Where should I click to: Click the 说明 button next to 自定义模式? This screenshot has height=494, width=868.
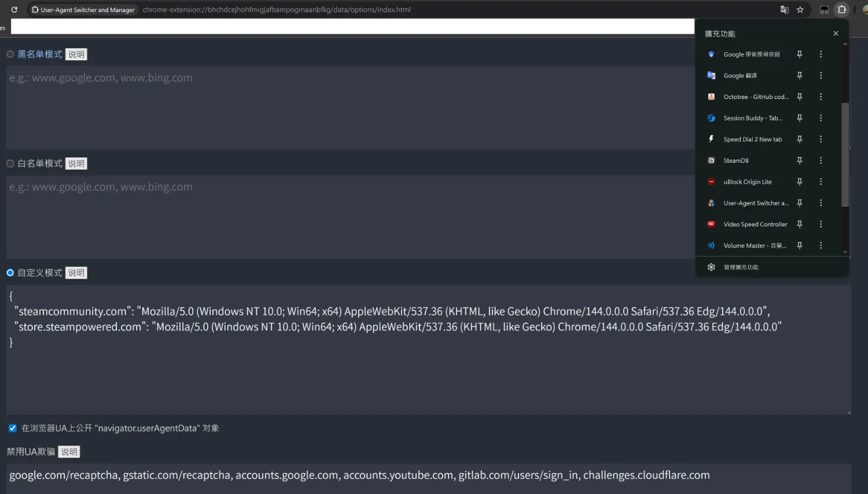point(76,273)
